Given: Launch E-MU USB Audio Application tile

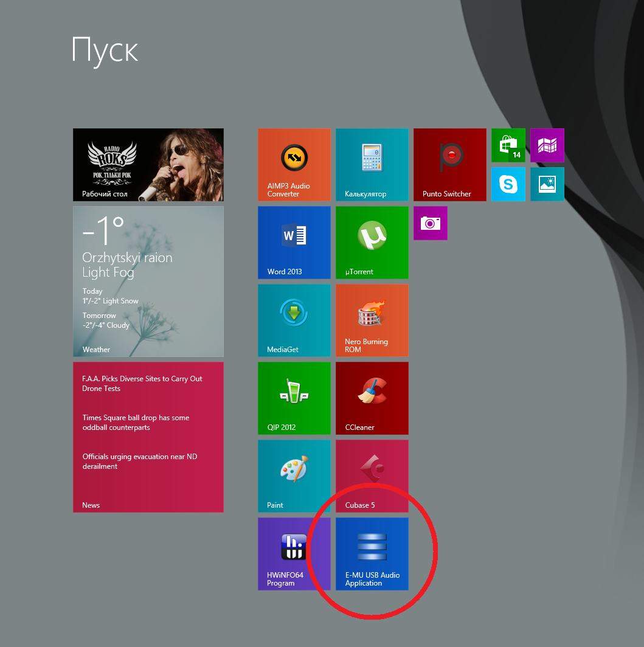Looking at the screenshot, I should [x=372, y=554].
